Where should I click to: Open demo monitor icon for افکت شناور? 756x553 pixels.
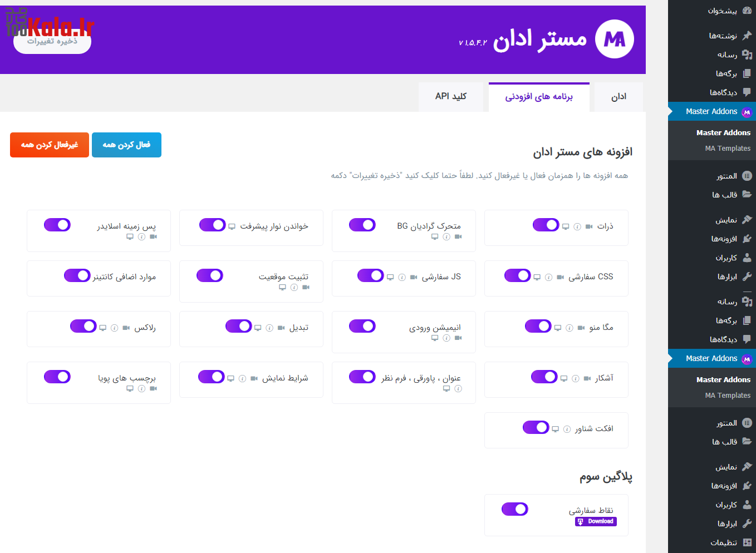point(555,429)
